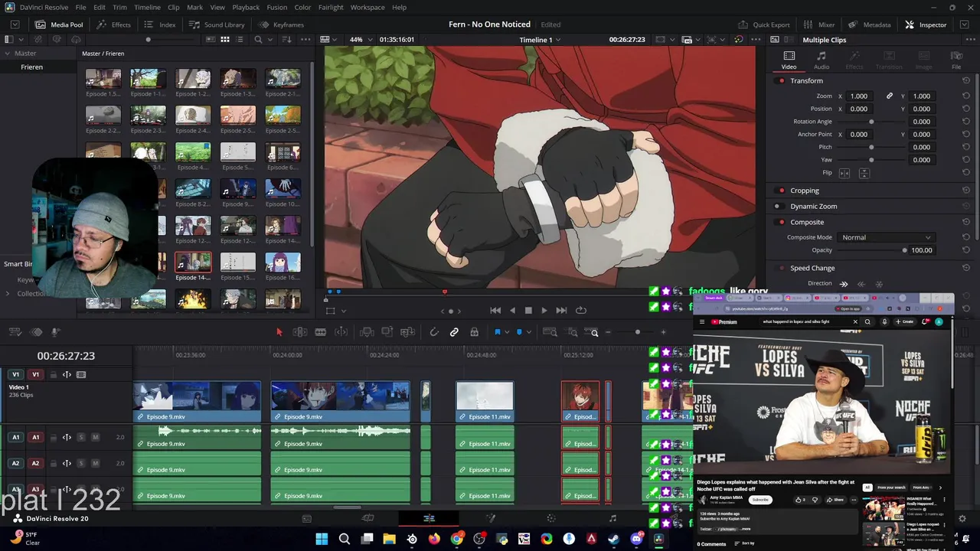This screenshot has height=551, width=980.
Task: Click the Overwrite Clip tool in the timeline toolbar
Action: pos(387,332)
